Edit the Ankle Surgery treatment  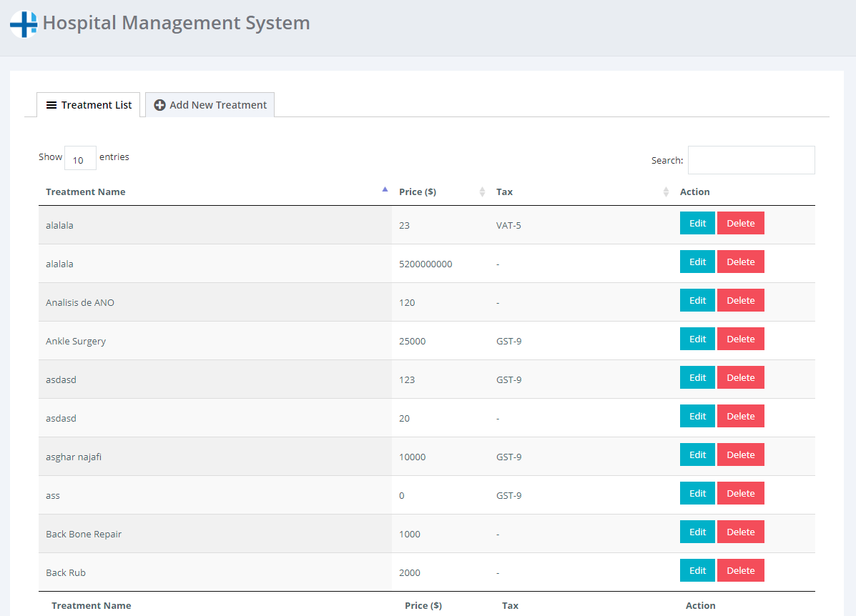[697, 339]
